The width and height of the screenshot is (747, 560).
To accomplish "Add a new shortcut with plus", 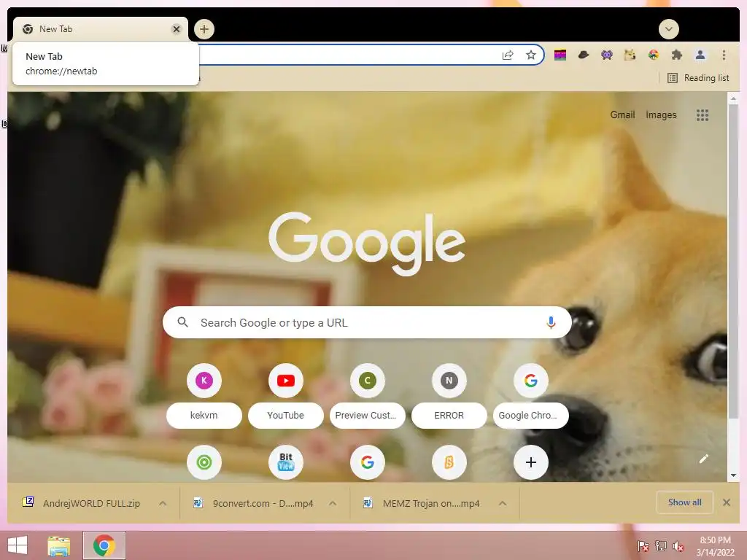I will click(x=531, y=462).
